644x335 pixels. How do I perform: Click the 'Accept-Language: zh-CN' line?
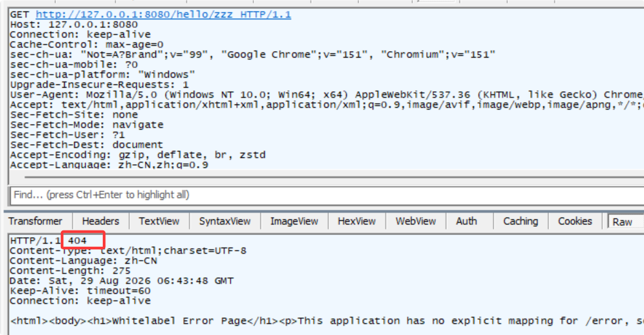coord(109,165)
